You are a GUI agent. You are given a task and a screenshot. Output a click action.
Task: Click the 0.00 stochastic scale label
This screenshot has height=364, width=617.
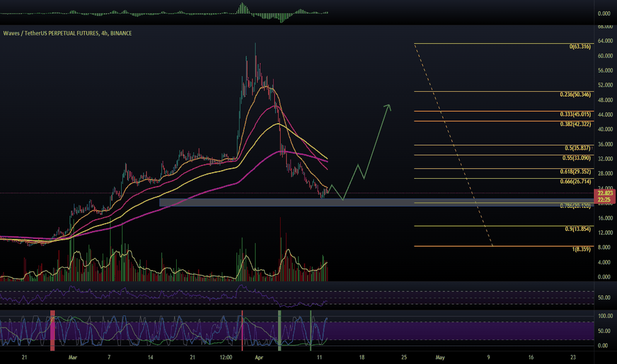point(602,345)
